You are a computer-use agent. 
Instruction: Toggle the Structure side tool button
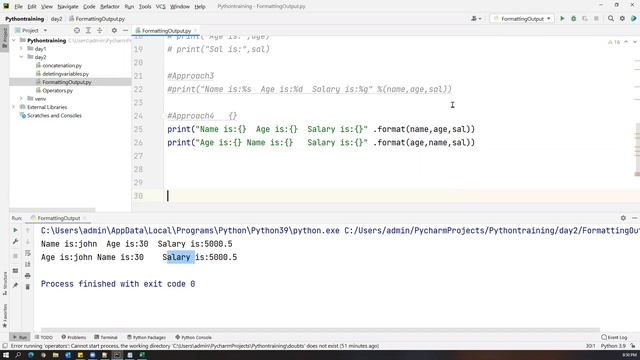tap(4, 283)
